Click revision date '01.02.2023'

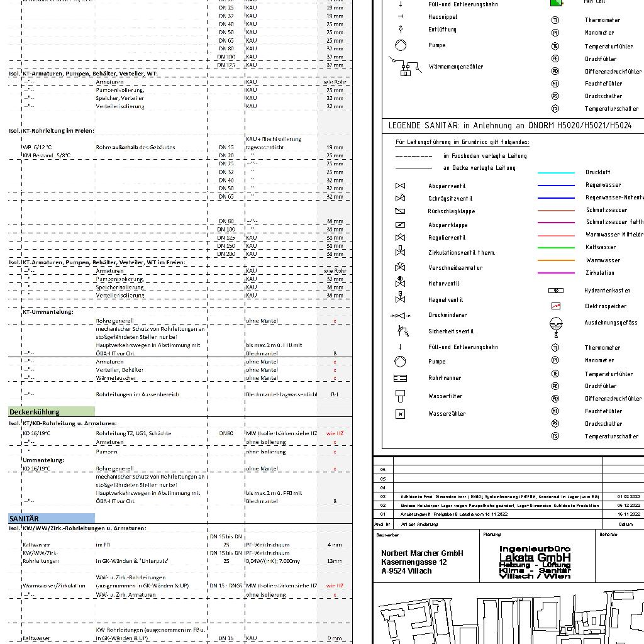coord(628,497)
